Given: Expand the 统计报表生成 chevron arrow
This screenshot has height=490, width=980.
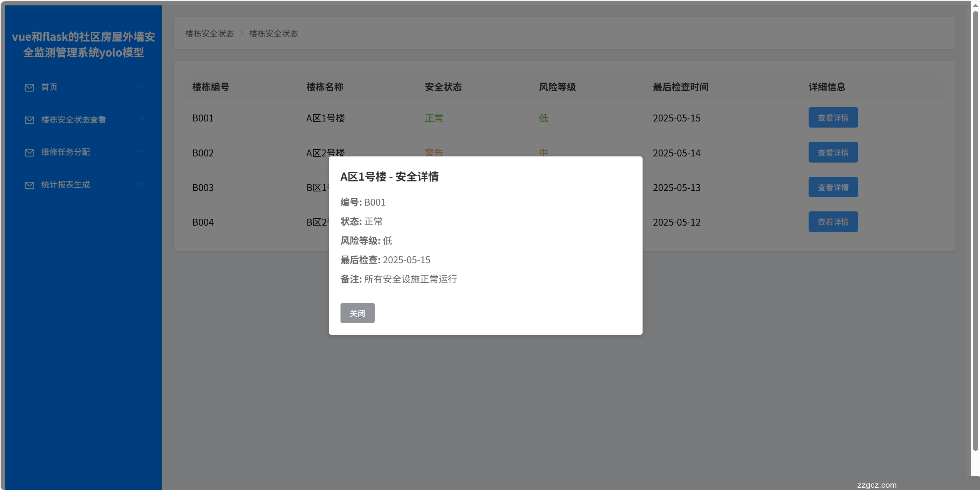Looking at the screenshot, I should click(x=141, y=184).
